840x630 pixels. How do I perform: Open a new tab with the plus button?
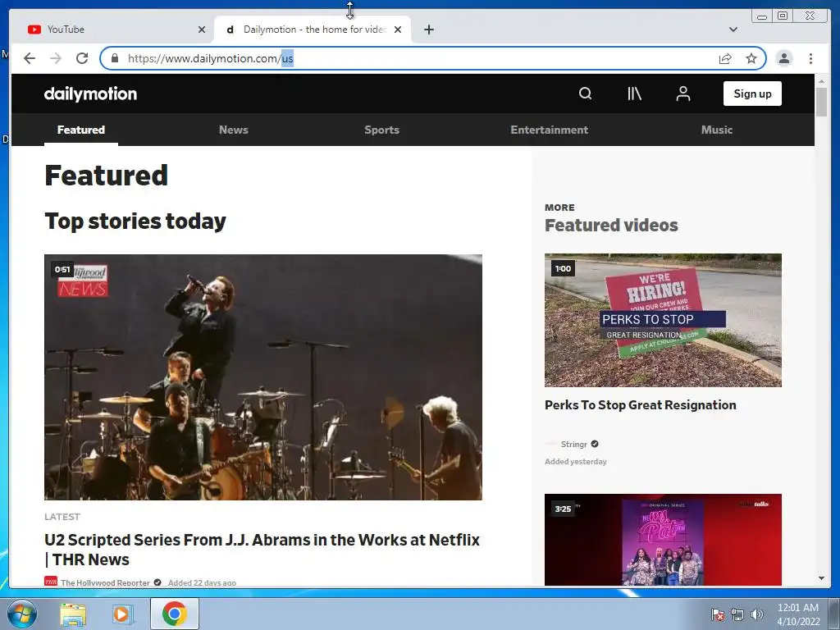coord(428,30)
